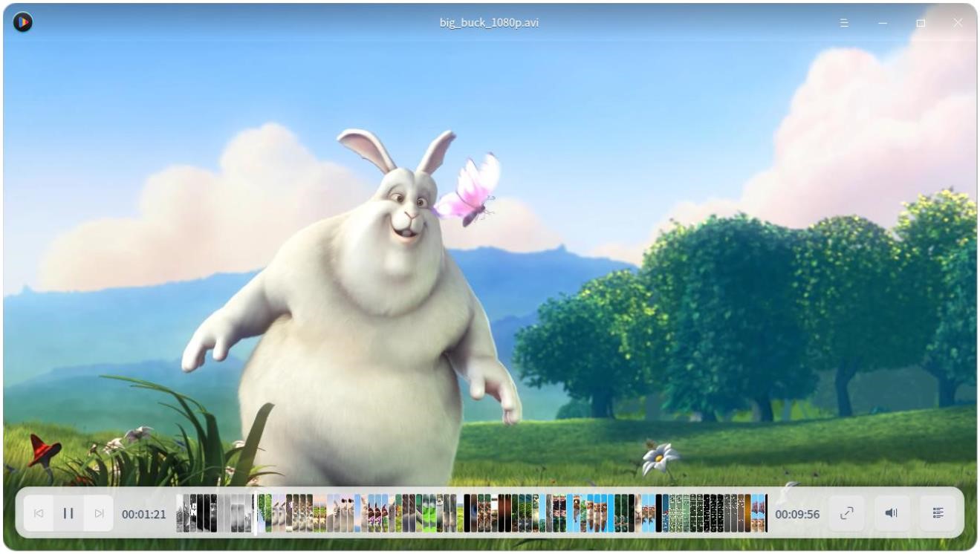The image size is (980, 554).
Task: Click the elapsed time 00:01:21
Action: tap(144, 514)
